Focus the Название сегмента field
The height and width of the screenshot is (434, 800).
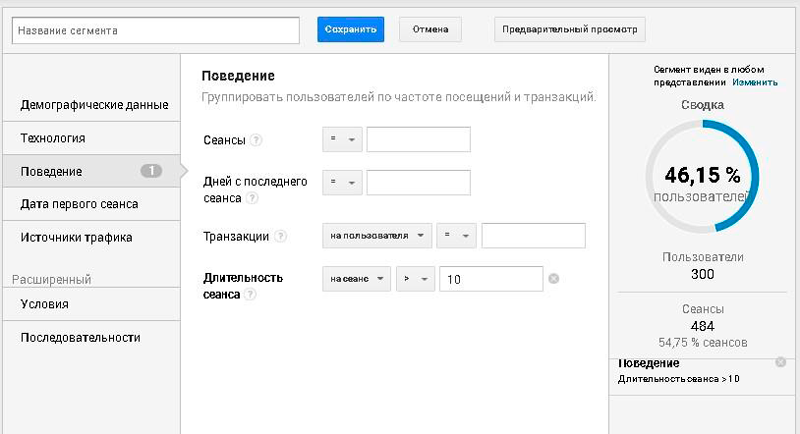[156, 31]
